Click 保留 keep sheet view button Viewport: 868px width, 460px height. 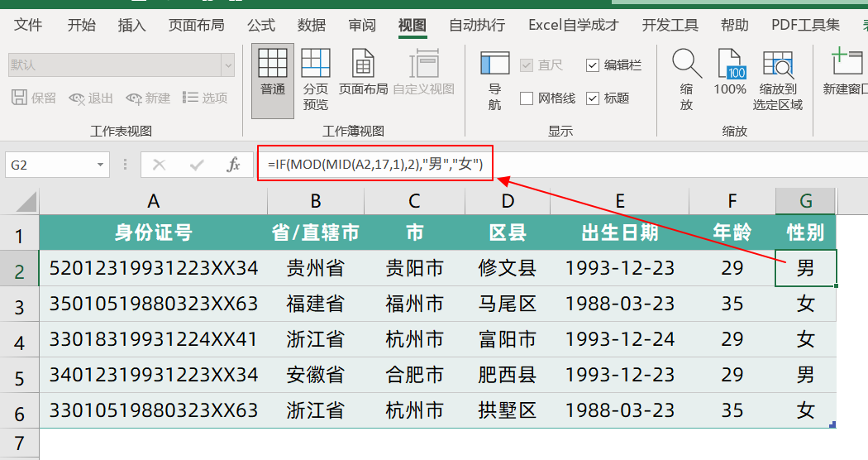[34, 98]
